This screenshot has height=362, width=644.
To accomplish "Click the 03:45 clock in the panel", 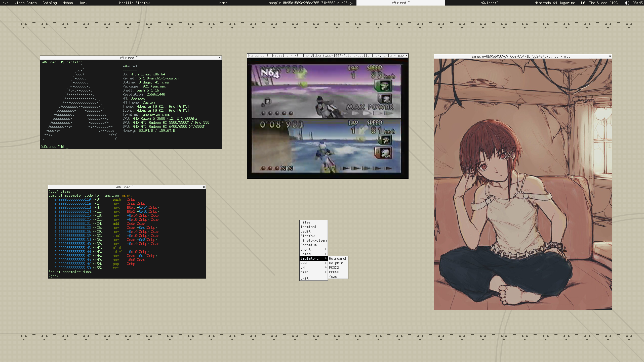I will (637, 3).
